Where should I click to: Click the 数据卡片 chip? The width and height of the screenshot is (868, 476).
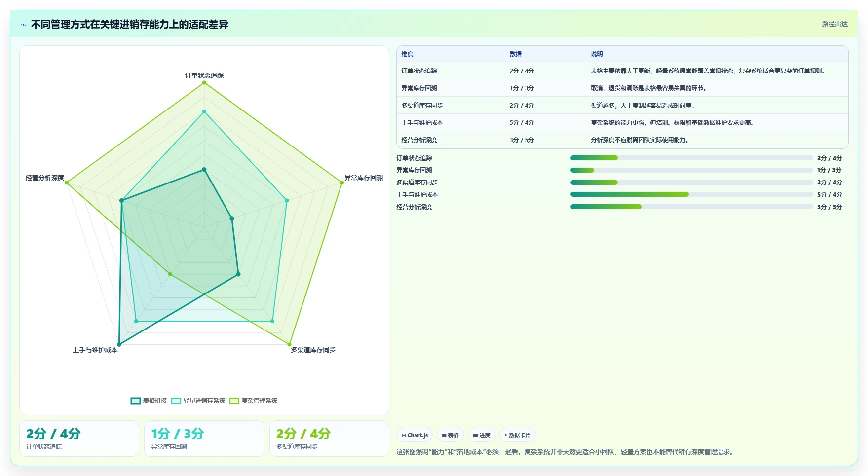point(517,435)
